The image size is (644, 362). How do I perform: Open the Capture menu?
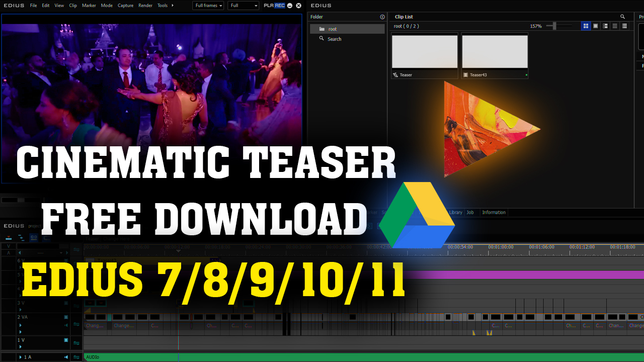point(126,6)
